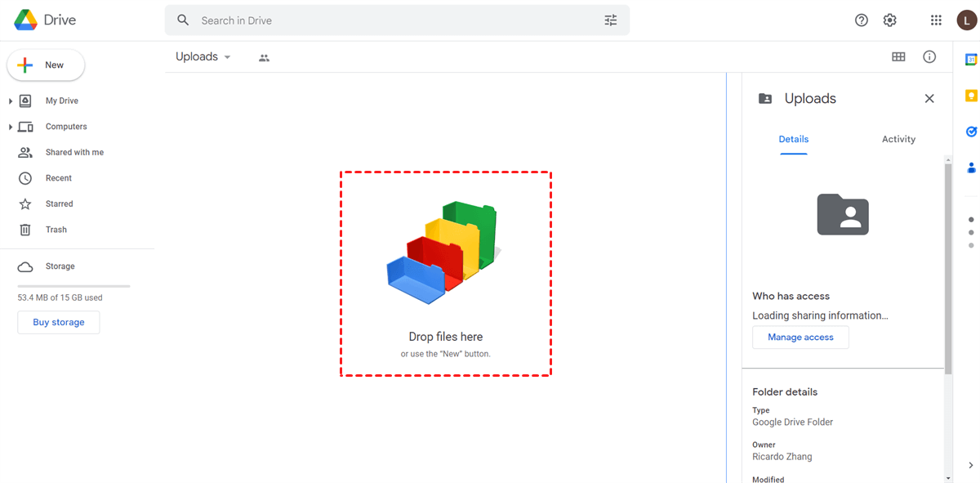Click the New button to create files
The width and height of the screenshot is (980, 483).
pos(45,64)
